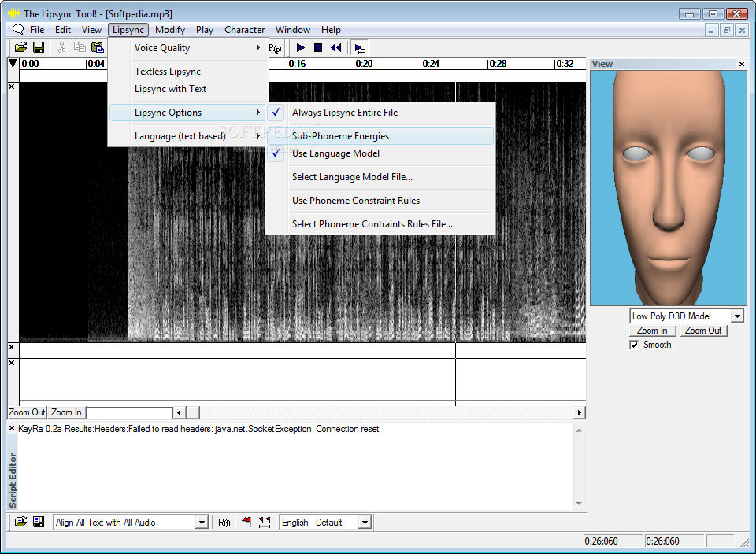Toggle the loop playback toolbar icon

click(x=360, y=48)
